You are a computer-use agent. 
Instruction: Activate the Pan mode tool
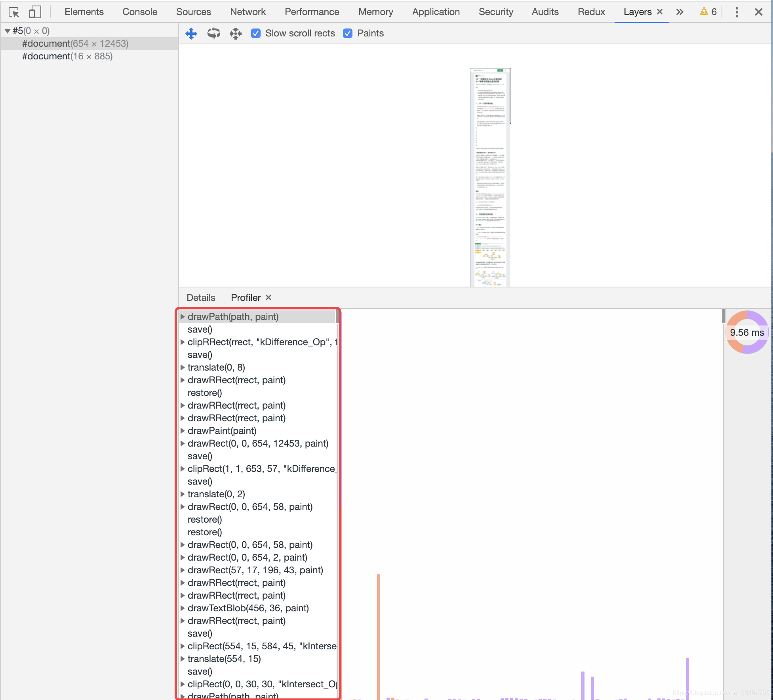point(191,34)
